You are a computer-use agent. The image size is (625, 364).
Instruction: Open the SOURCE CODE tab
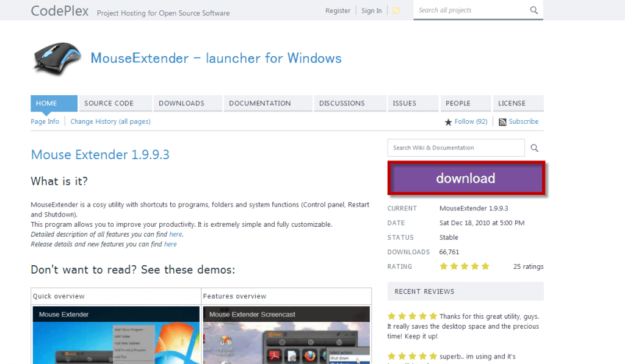pyautogui.click(x=109, y=103)
